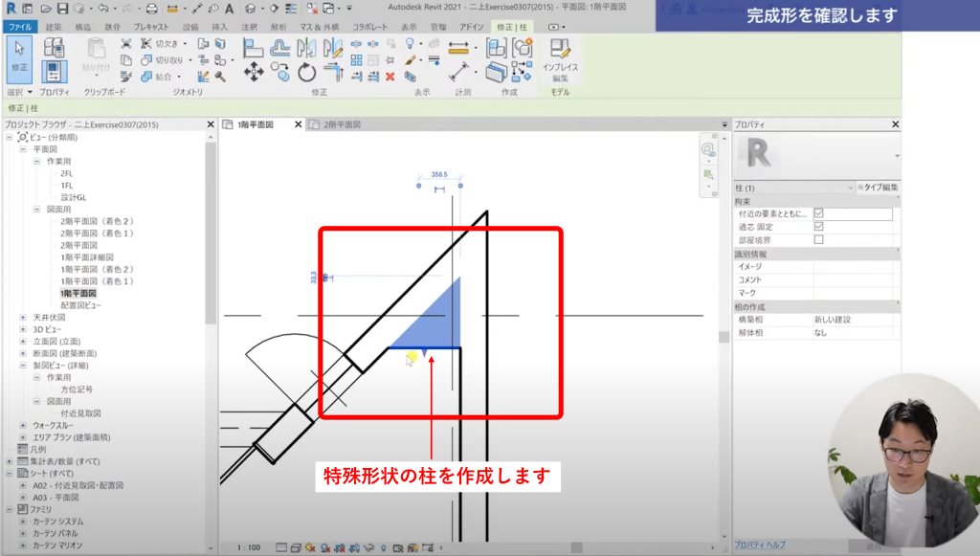The width and height of the screenshot is (980, 556).
Task: Toggle the 付近の要素とともに checkbox
Action: 818,213
